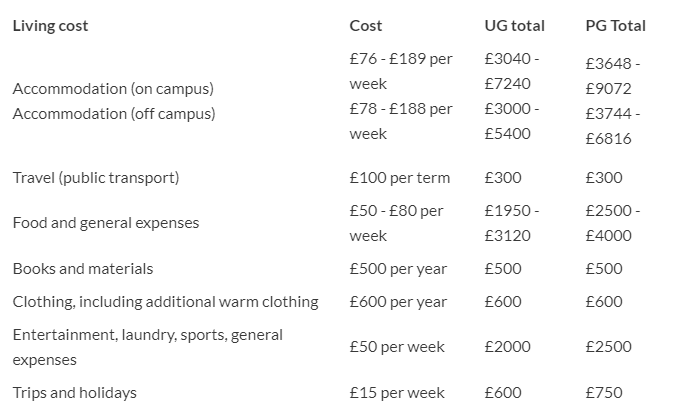The image size is (690, 413).
Task: Click the 'UG total' column header
Action: tap(515, 26)
